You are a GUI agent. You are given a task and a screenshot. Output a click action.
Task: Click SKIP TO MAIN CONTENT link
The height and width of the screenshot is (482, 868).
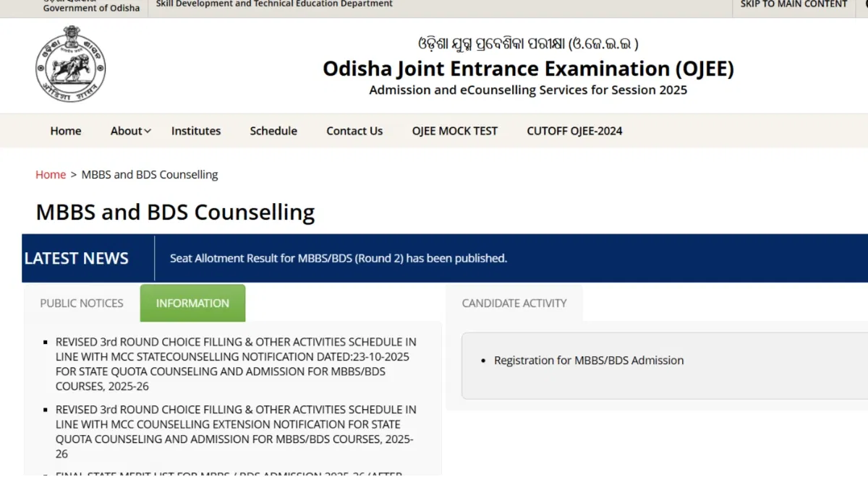793,4
